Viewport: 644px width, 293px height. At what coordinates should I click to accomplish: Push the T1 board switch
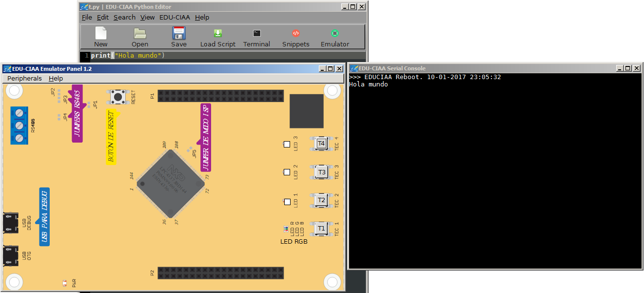tap(321, 228)
